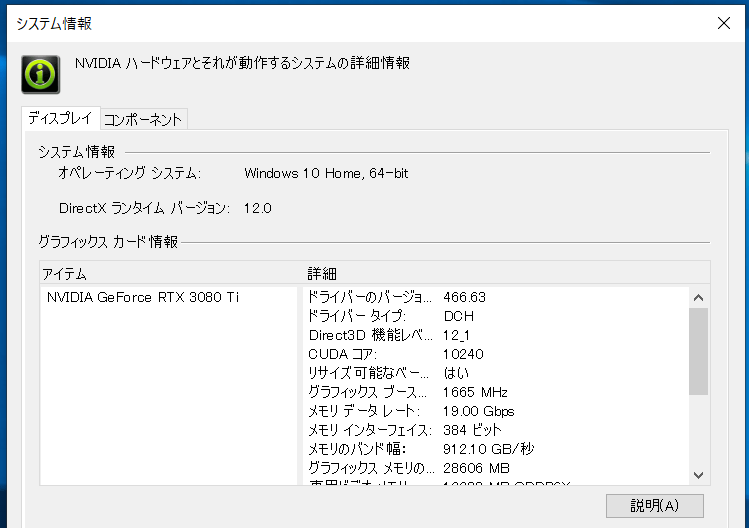This screenshot has width=749, height=528.
Task: Click the グラフィックス カード情報 section heading
Action: 108,242
